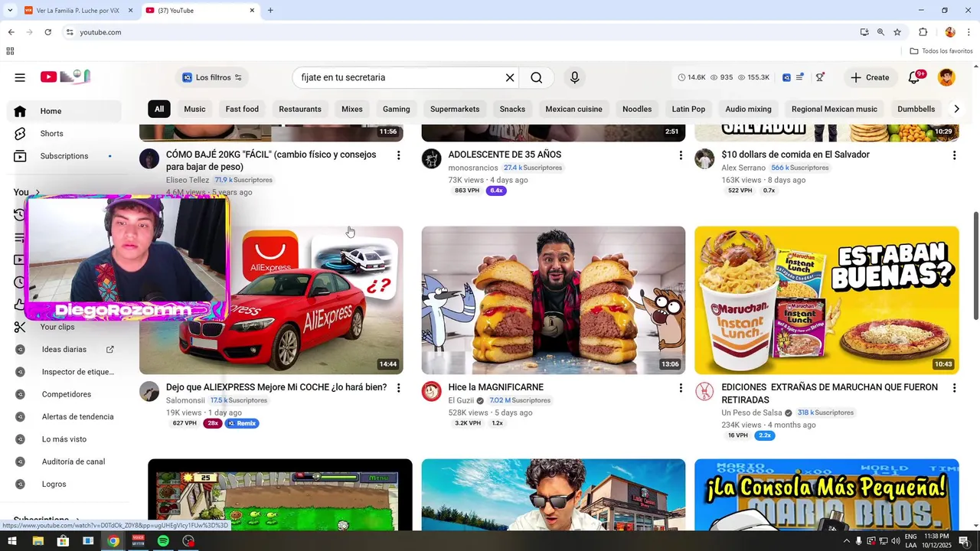The height and width of the screenshot is (551, 980).
Task: Open the taskbar clock and date
Action: click(937, 541)
